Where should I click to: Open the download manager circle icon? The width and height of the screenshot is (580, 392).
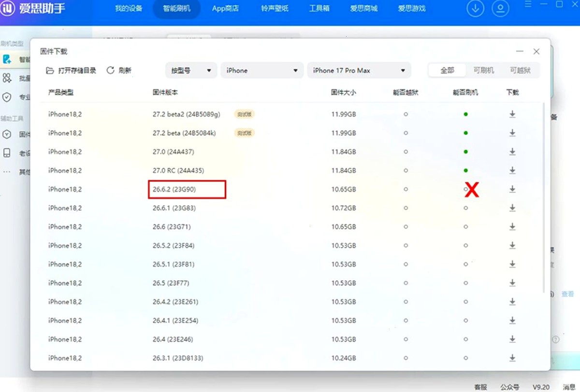click(476, 9)
